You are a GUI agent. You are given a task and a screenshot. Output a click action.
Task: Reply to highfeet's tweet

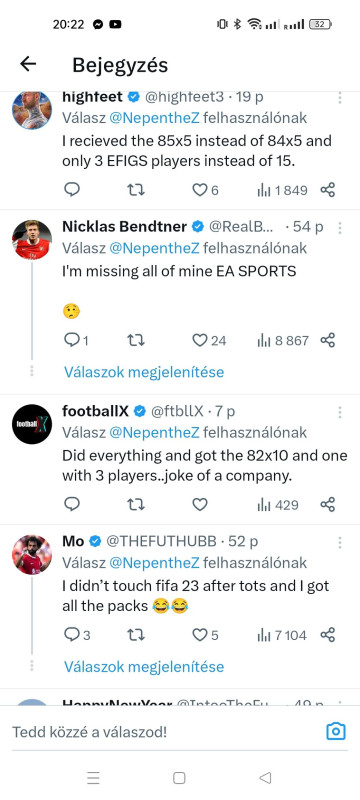(72, 190)
